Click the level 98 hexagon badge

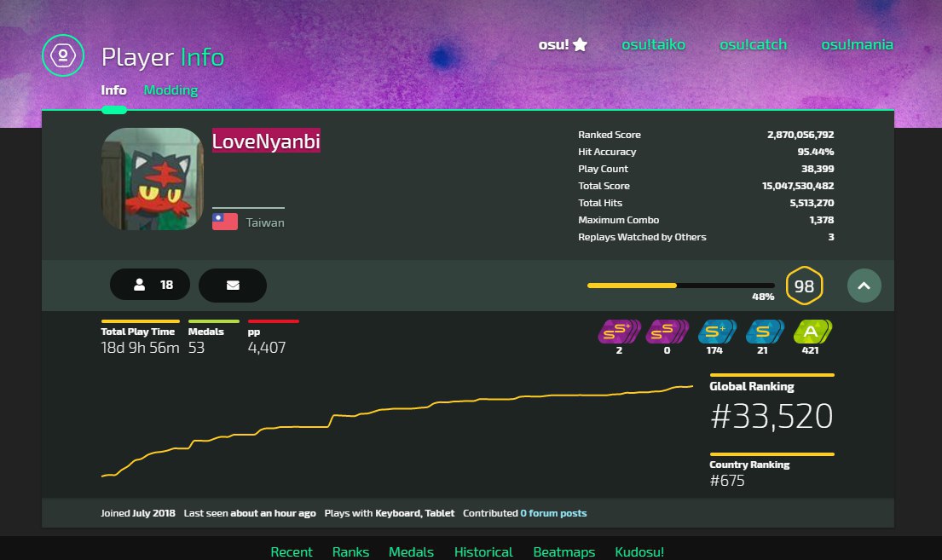[x=804, y=286]
